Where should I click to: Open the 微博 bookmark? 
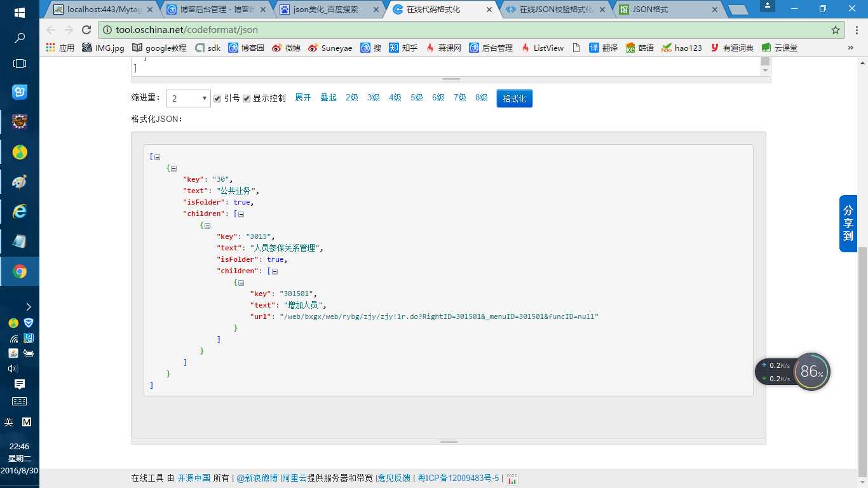(x=286, y=48)
